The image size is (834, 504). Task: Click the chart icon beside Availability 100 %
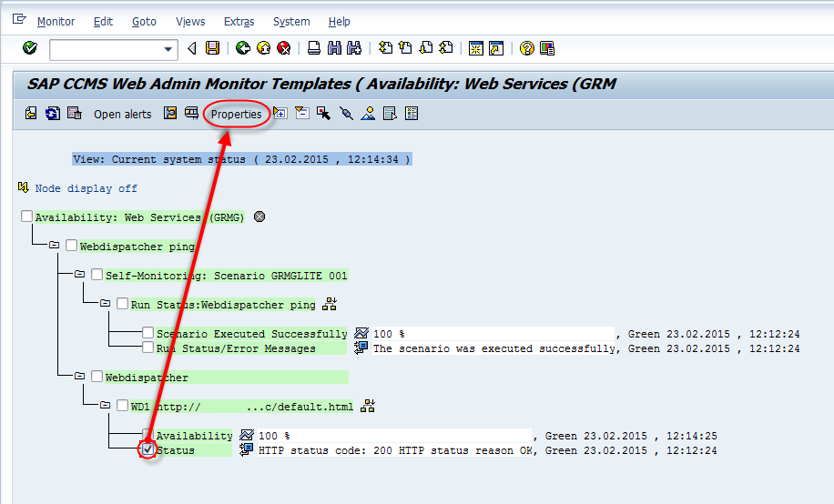pyautogui.click(x=247, y=435)
